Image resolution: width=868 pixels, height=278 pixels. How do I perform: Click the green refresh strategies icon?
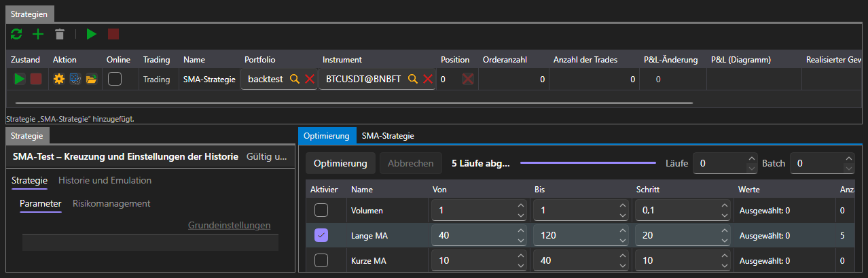[16, 34]
